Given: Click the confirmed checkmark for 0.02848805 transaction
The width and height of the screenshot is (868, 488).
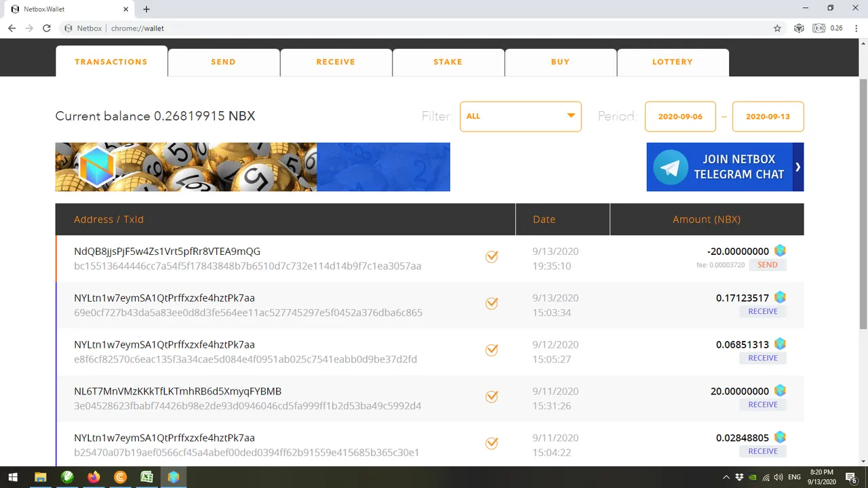Looking at the screenshot, I should pyautogui.click(x=492, y=443).
